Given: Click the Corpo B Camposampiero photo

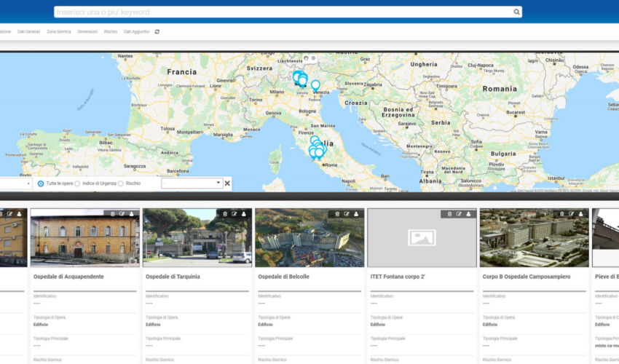Looking at the screenshot, I should [x=534, y=237].
